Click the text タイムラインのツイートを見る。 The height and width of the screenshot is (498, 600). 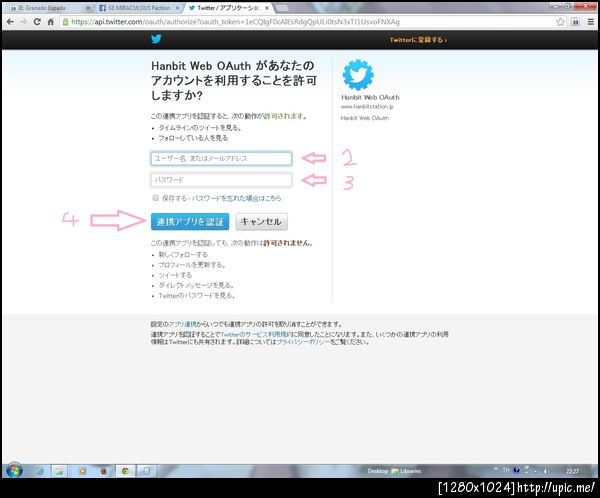pos(200,128)
